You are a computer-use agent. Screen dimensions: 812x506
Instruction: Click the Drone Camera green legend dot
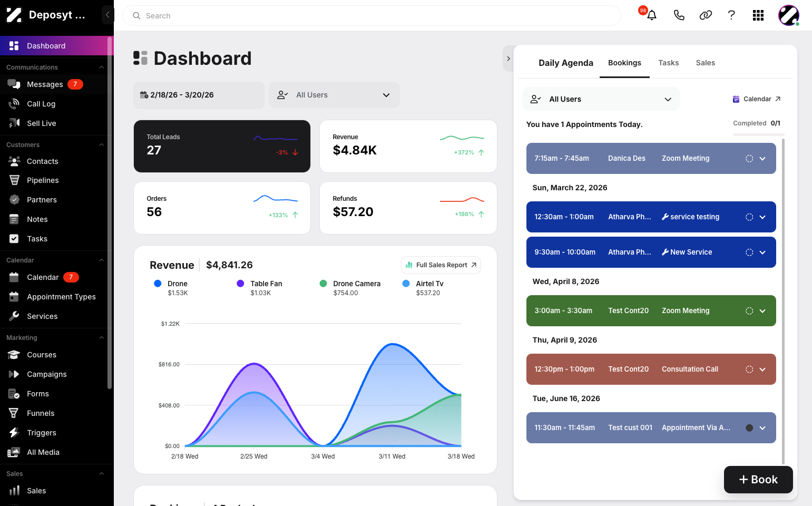pyautogui.click(x=323, y=284)
